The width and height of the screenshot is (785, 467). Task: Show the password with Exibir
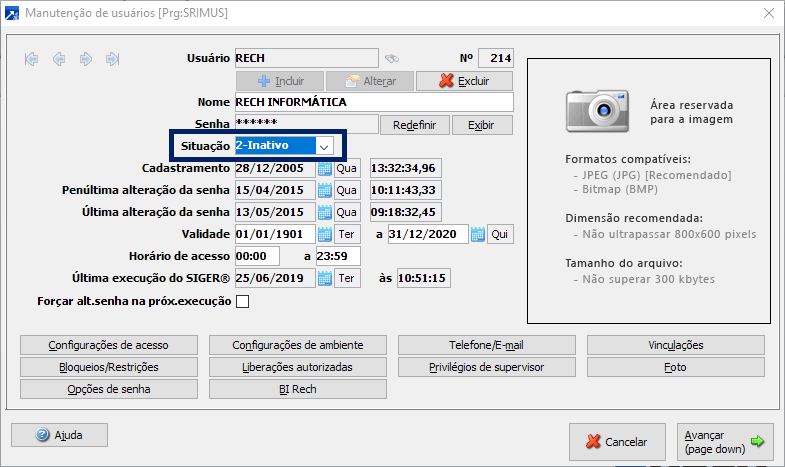click(482, 125)
